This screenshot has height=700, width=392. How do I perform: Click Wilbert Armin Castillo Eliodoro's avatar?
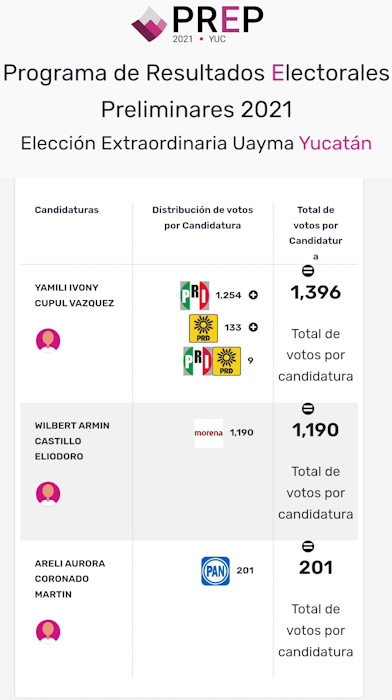[x=48, y=494]
